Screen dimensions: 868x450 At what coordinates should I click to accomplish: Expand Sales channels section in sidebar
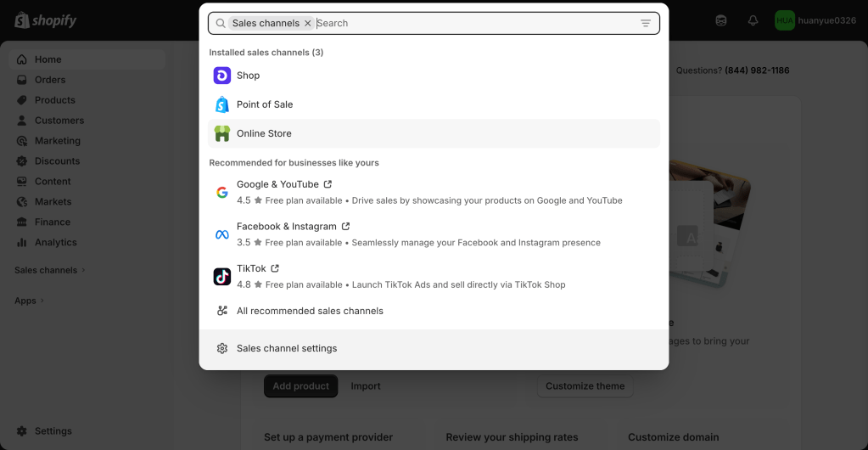pos(50,271)
